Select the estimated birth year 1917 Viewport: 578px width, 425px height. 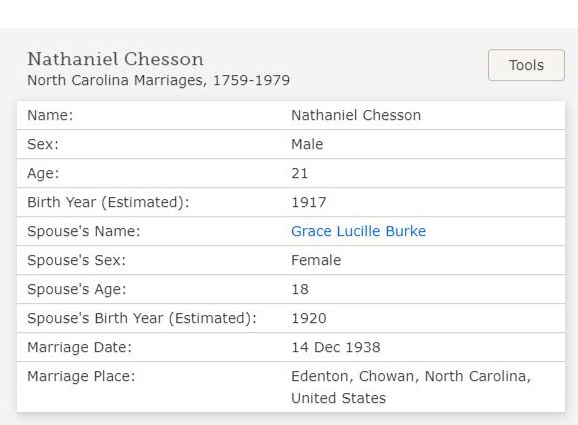pyautogui.click(x=309, y=202)
